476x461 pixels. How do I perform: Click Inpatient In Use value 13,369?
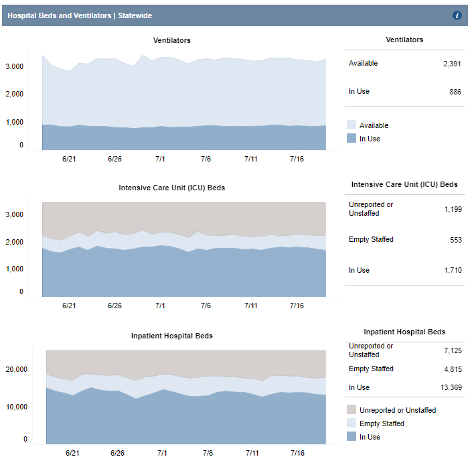click(450, 387)
